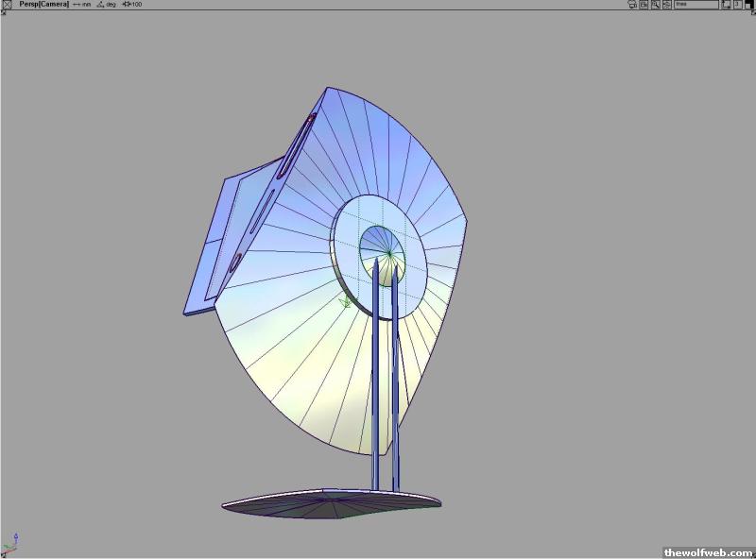
Task: Click the icon just left of the 'free' field
Action: 666,5
